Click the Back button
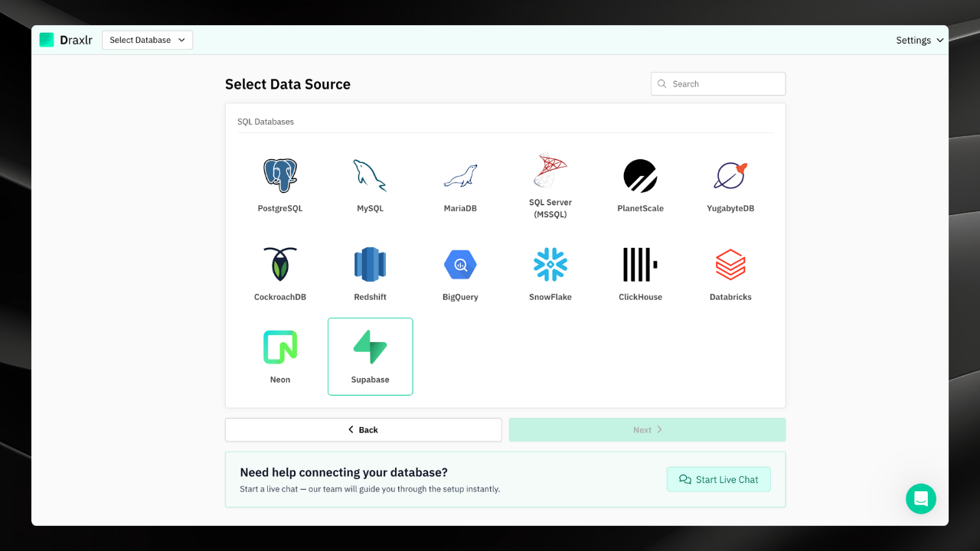 point(363,430)
